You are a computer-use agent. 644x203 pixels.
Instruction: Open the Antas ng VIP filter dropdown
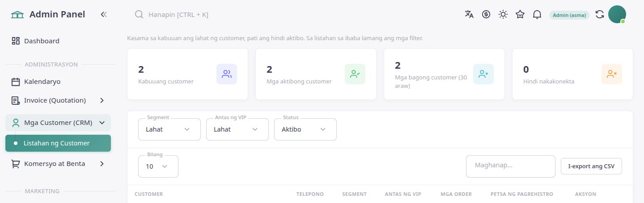237,129
